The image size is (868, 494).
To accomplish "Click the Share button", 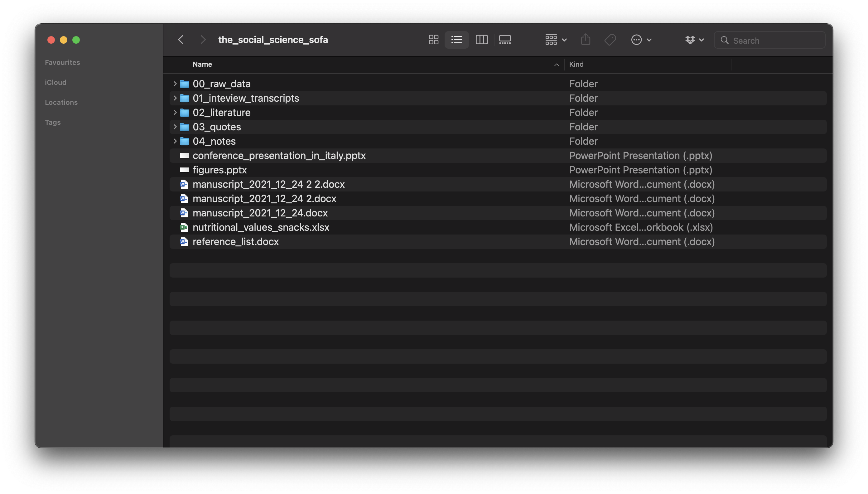I will (586, 39).
